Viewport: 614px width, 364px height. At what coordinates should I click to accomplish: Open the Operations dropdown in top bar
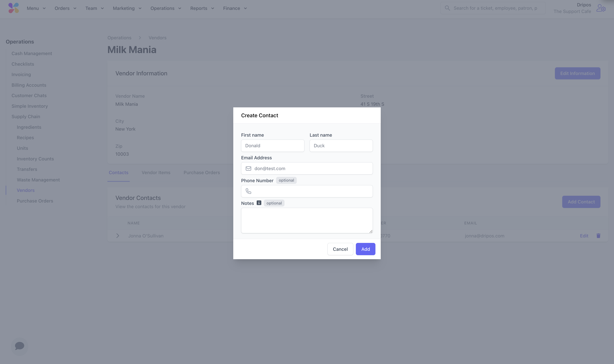coord(166,8)
